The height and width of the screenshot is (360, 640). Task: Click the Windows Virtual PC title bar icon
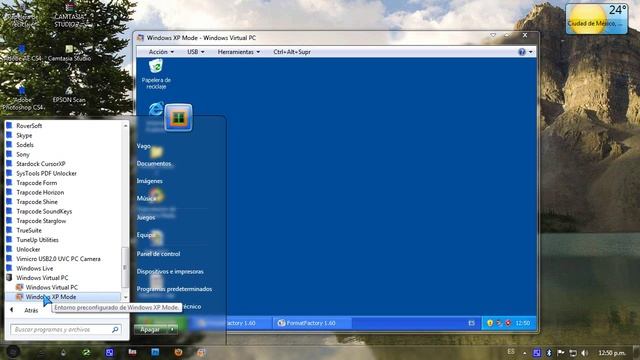pos(140,38)
